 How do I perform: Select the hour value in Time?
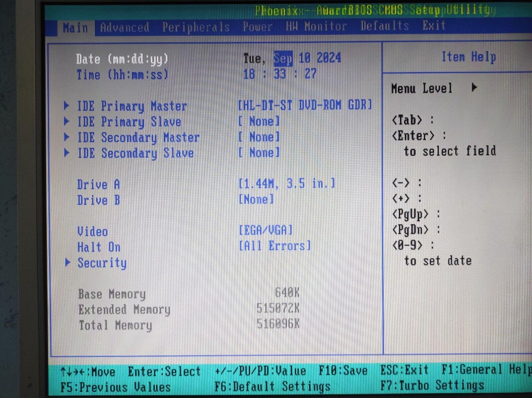coord(249,74)
